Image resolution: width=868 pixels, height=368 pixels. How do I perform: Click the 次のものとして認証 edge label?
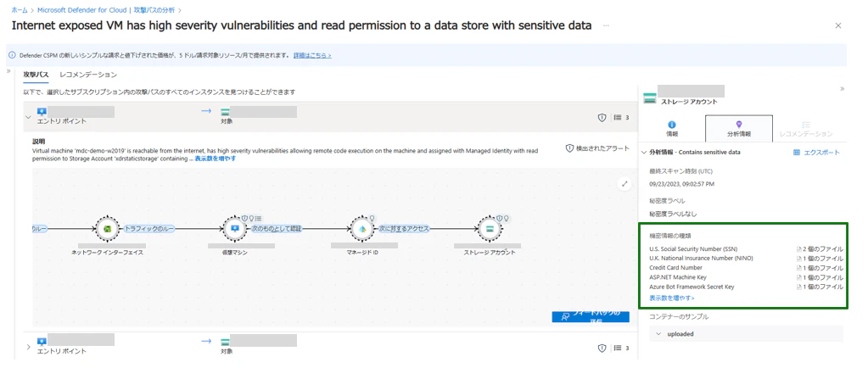coord(277,228)
